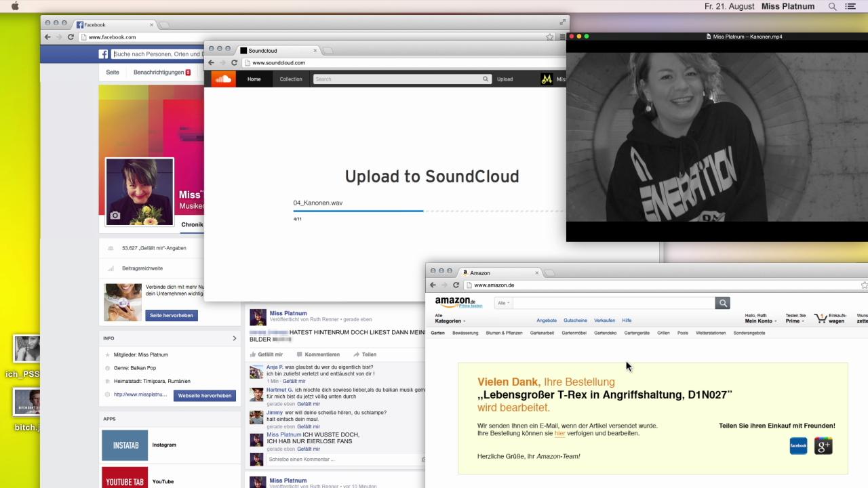
Task: Click the Amazon search magnifier button
Action: [723, 303]
